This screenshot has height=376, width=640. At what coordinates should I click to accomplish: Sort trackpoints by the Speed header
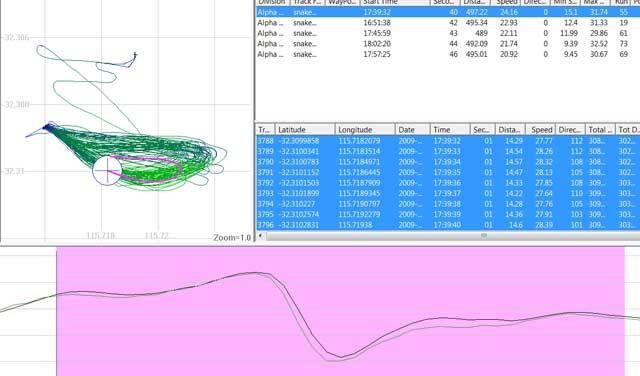540,130
